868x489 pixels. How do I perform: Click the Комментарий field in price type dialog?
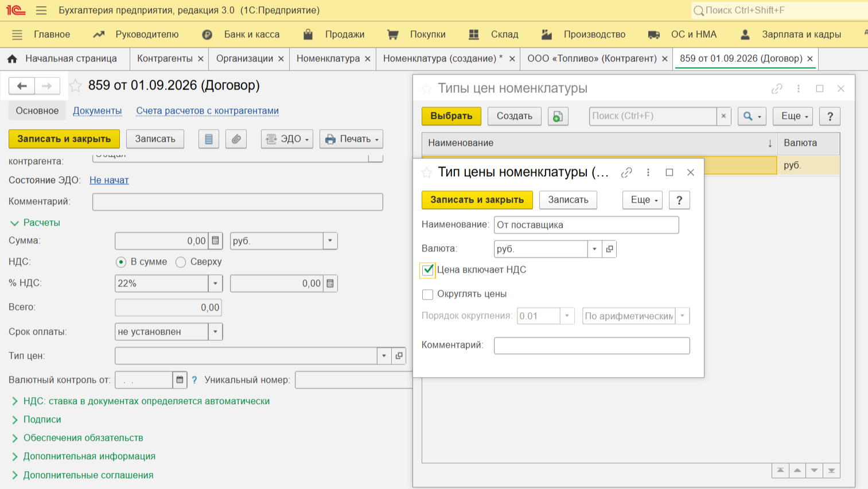592,346
